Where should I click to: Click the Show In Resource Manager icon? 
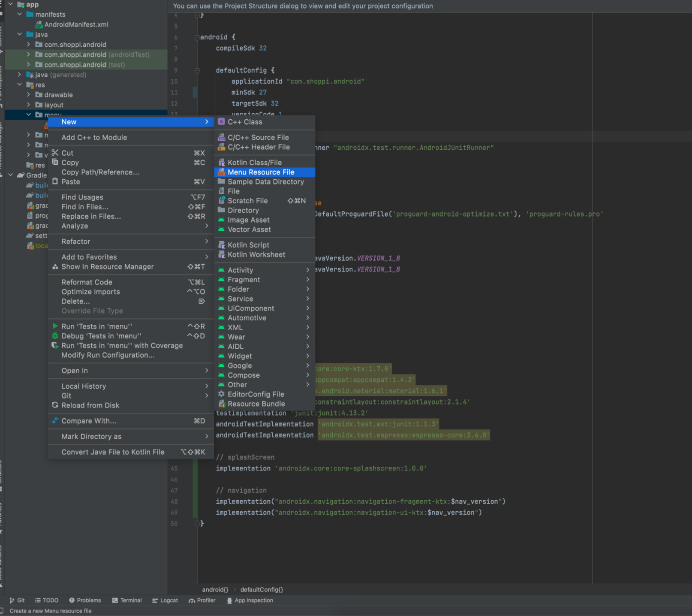[x=55, y=267]
